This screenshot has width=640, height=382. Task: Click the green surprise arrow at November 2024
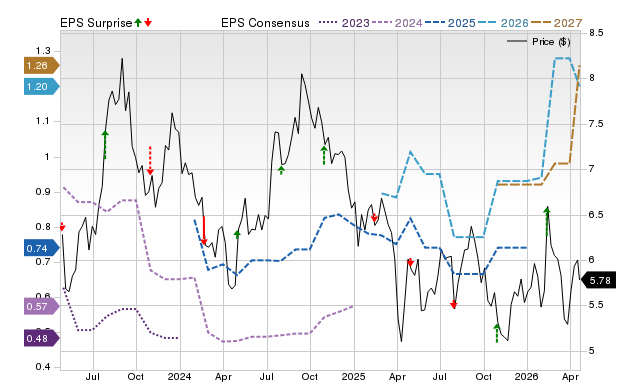pyautogui.click(x=324, y=155)
